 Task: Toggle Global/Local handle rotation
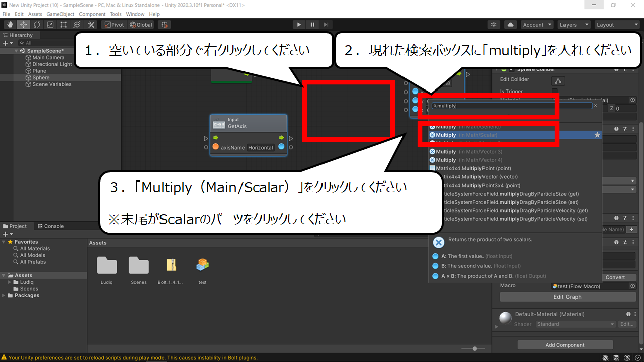[x=141, y=24]
